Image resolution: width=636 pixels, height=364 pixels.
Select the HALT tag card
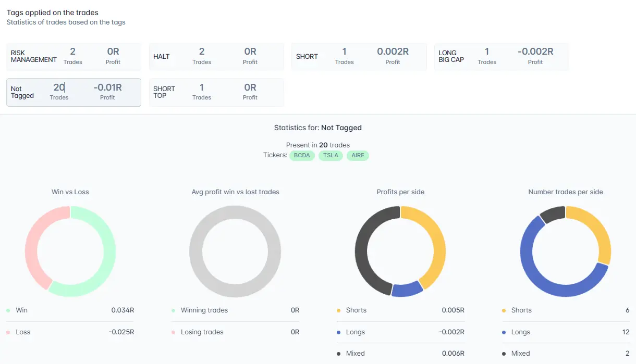pos(216,56)
